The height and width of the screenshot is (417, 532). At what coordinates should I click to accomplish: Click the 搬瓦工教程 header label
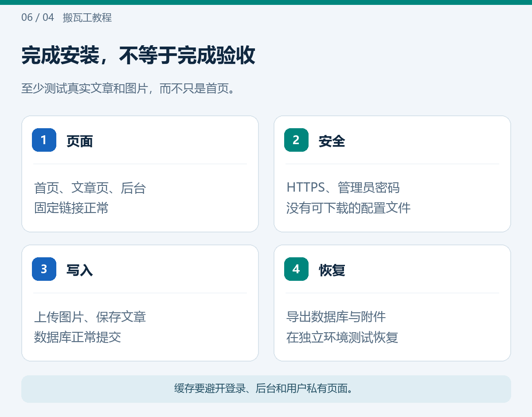(87, 18)
